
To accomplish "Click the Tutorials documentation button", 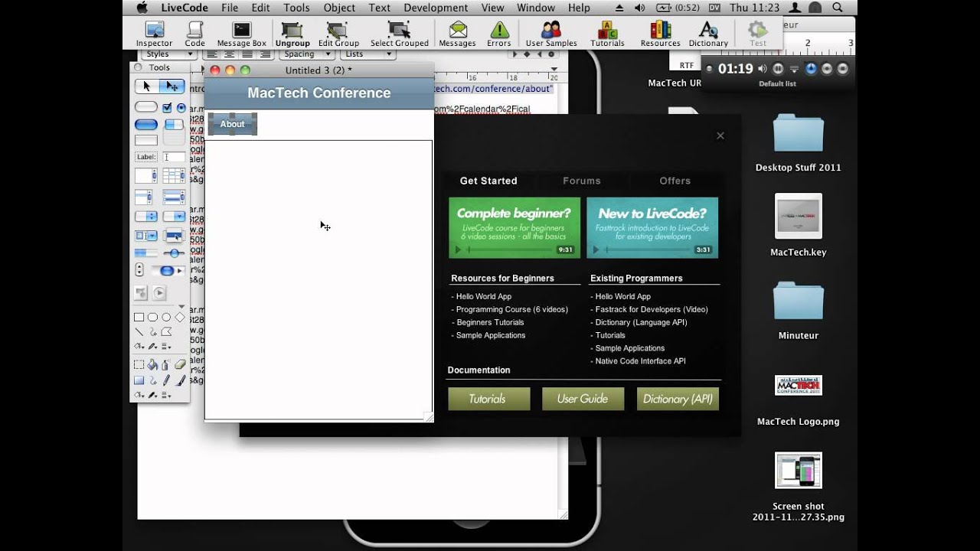I will 488,399.
